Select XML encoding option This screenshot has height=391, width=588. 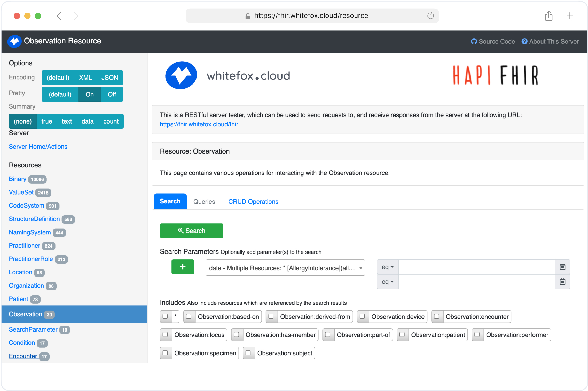[x=85, y=78]
